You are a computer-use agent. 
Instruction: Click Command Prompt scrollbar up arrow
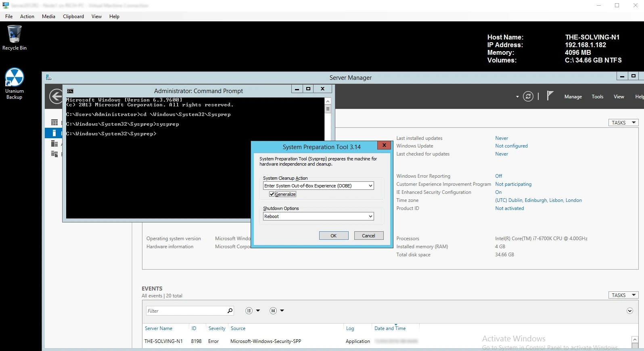[328, 101]
